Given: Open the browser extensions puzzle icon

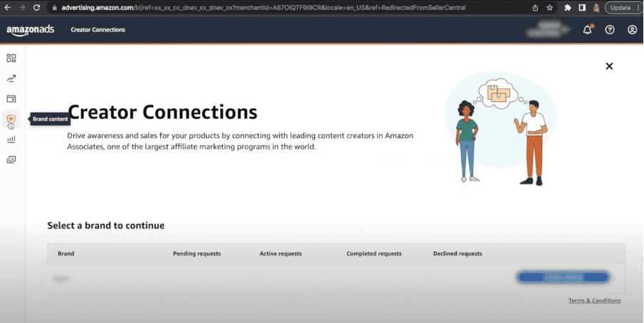Looking at the screenshot, I should click(x=568, y=7).
